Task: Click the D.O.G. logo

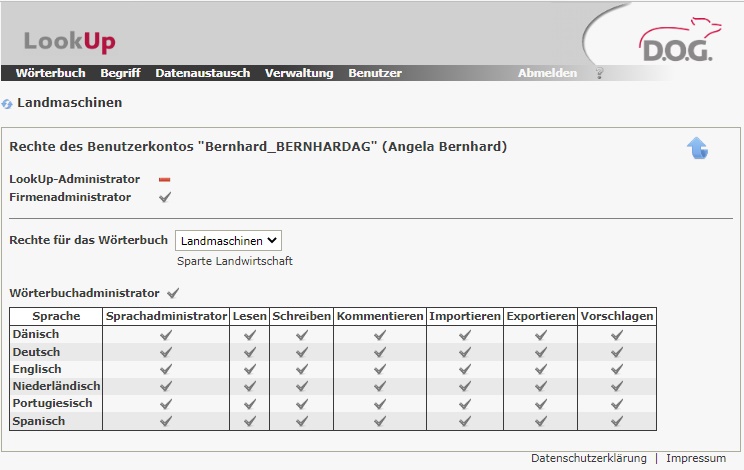Action: [675, 42]
